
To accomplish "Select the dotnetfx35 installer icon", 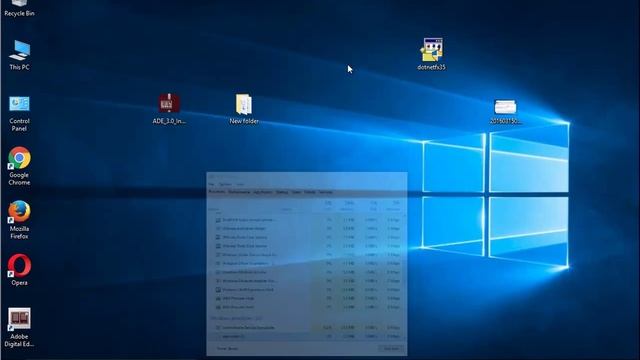I will 431,54.
